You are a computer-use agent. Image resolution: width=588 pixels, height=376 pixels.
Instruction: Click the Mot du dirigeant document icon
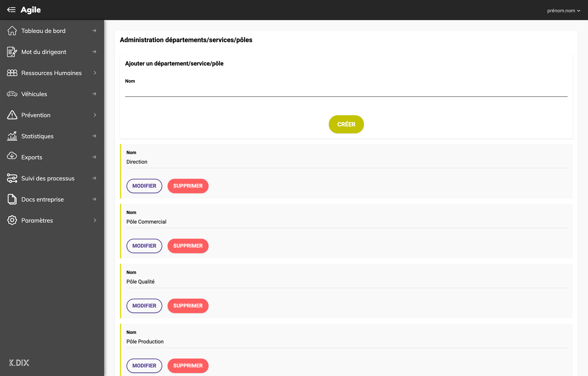pyautogui.click(x=12, y=52)
